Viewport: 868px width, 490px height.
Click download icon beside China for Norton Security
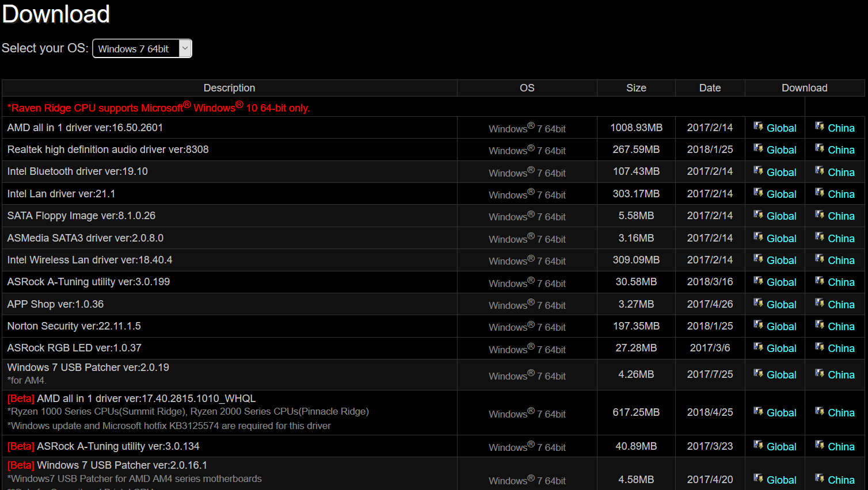pos(820,325)
